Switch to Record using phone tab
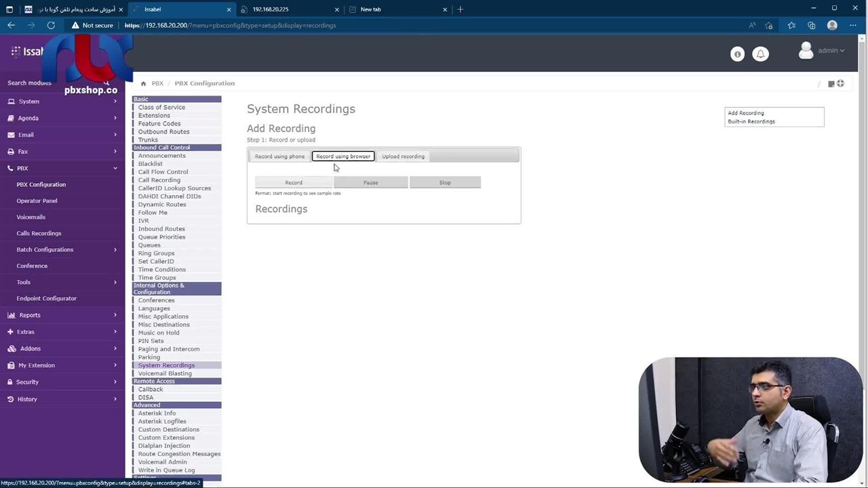The image size is (868, 488). (x=279, y=157)
